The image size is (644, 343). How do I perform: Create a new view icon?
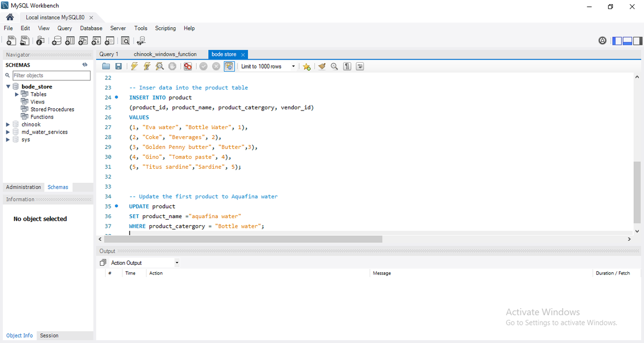click(83, 40)
